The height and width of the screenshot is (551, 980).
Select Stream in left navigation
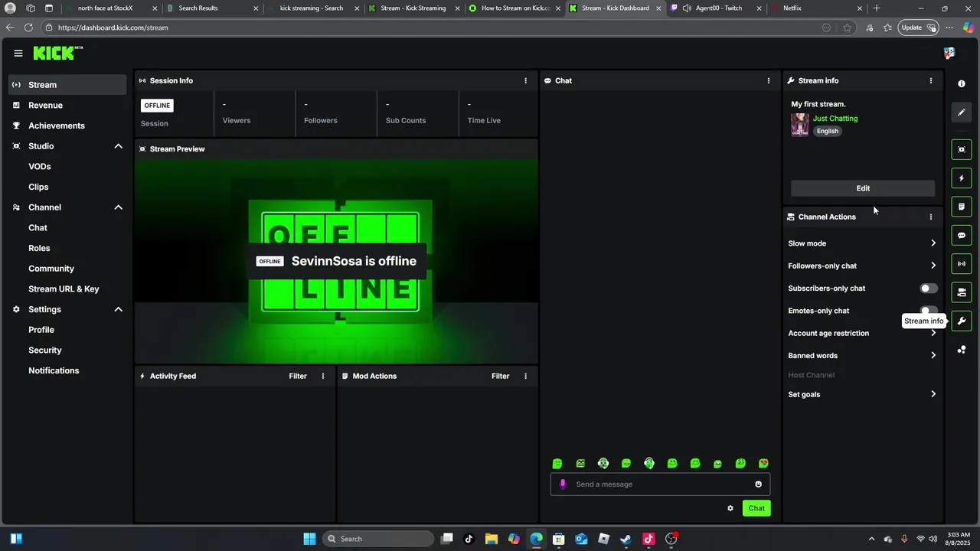pyautogui.click(x=67, y=85)
